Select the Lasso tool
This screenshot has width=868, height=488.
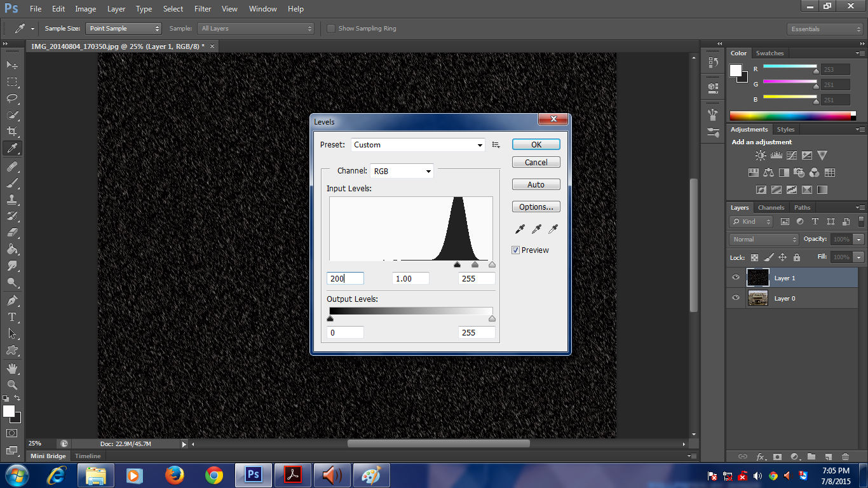click(x=12, y=98)
